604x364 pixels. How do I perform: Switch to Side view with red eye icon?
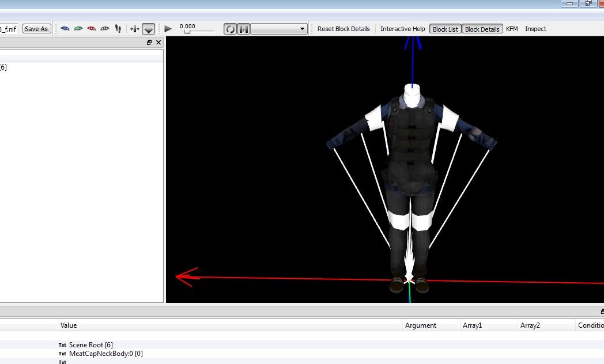pos(91,29)
